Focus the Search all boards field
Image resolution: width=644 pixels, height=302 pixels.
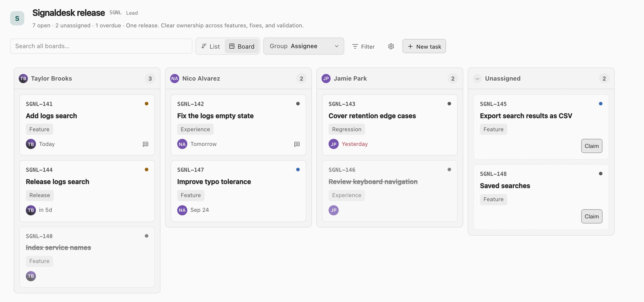(101, 46)
